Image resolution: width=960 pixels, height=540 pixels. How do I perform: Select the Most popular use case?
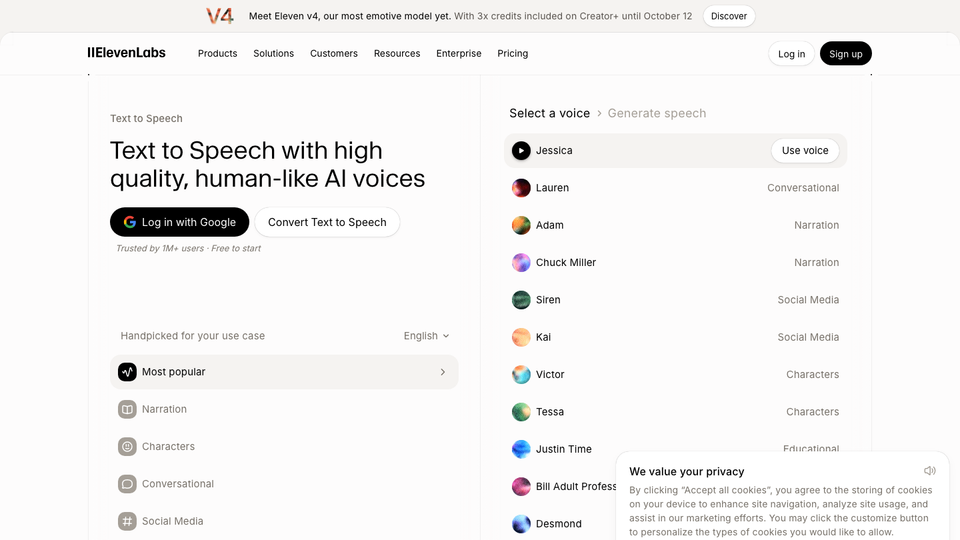click(284, 372)
